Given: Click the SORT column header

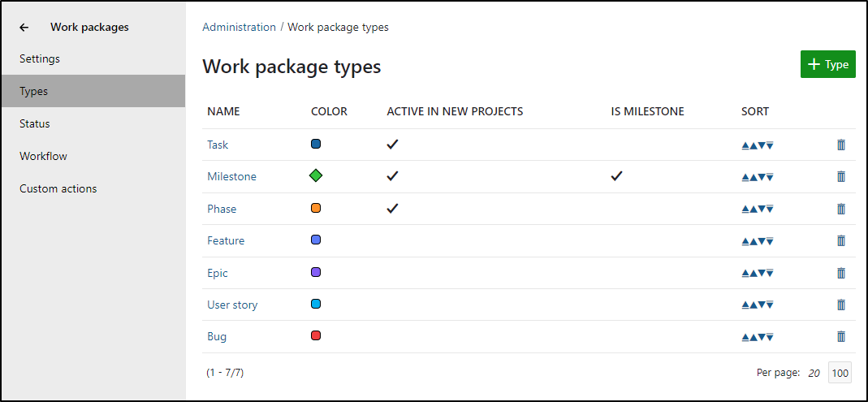Looking at the screenshot, I should pyautogui.click(x=755, y=112).
